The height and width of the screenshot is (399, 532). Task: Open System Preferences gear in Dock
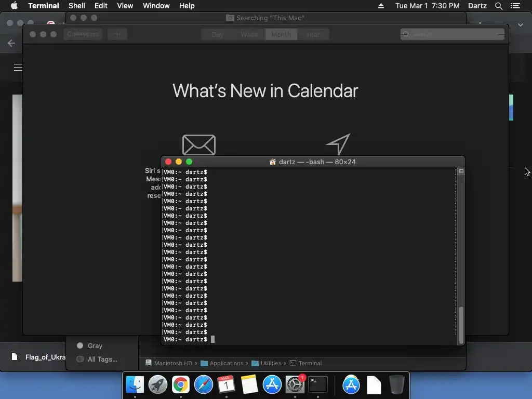pos(295,385)
